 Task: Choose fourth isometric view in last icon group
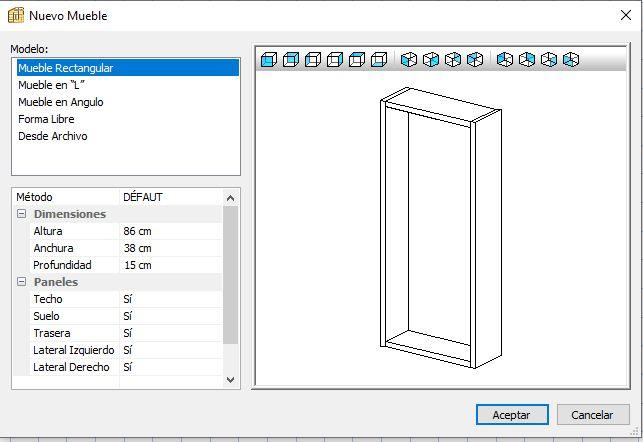pos(571,60)
